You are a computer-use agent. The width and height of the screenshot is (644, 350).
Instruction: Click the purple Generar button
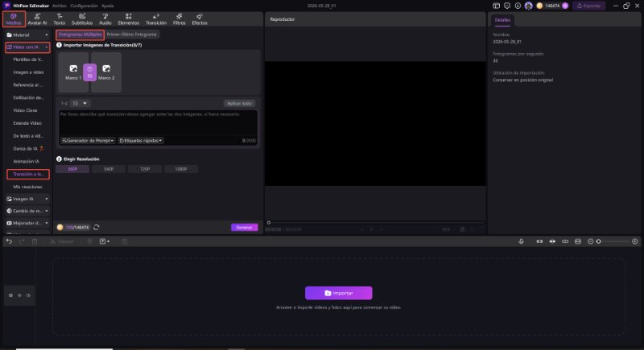coord(245,228)
